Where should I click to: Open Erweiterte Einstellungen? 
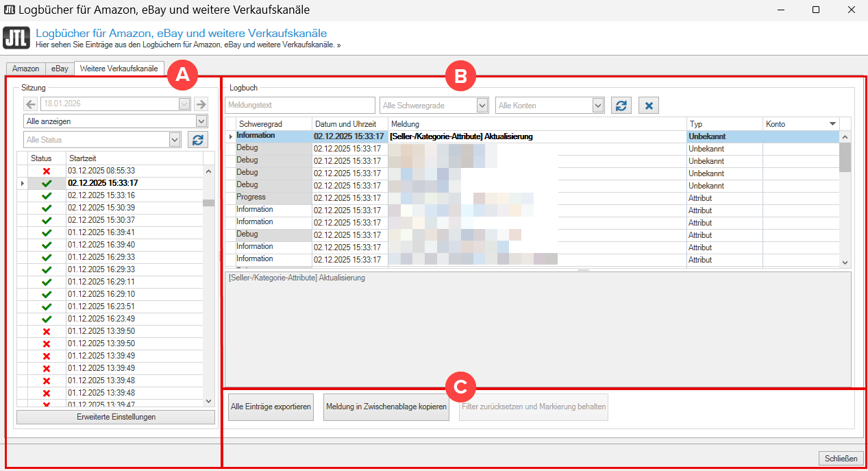pyautogui.click(x=116, y=417)
